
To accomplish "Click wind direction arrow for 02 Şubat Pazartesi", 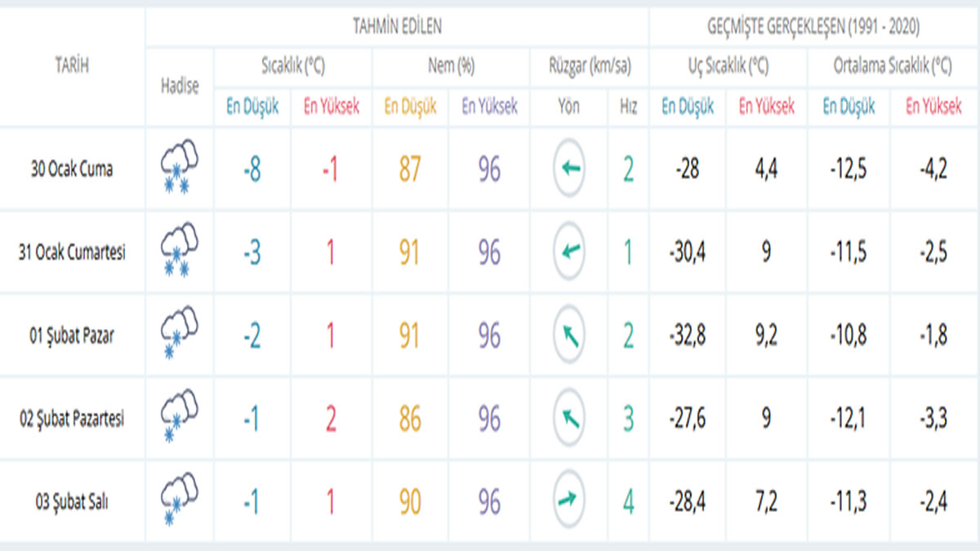I will tap(569, 419).
